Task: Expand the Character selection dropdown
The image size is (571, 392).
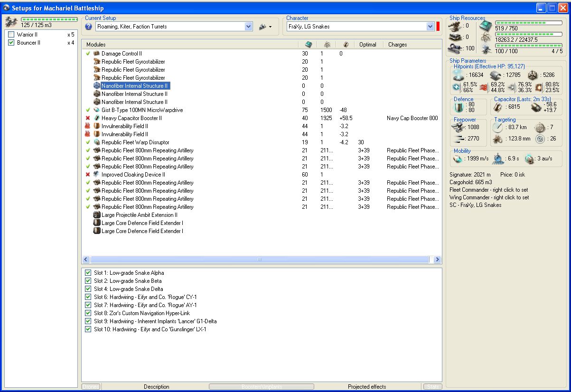Action: [x=430, y=27]
